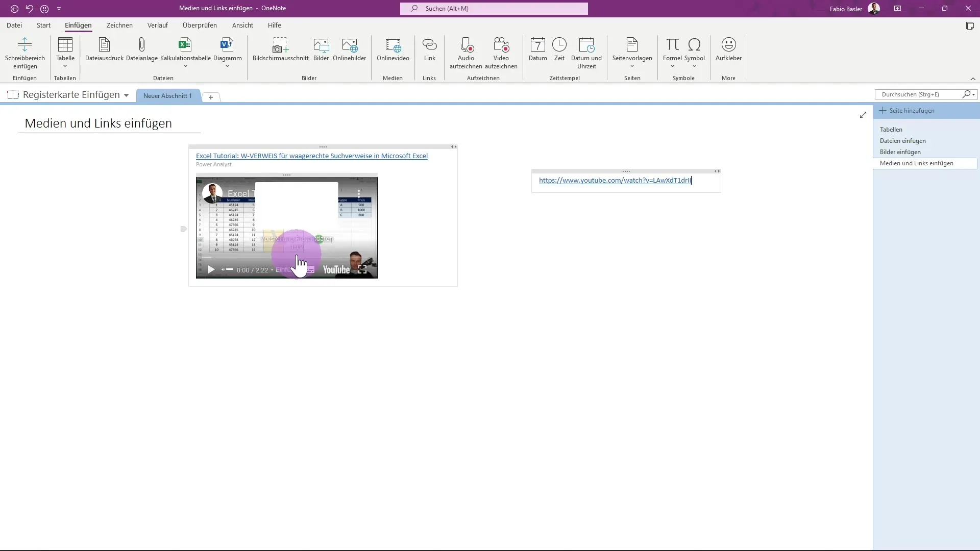
Task: Open the video's three-dot more menu
Action: pyautogui.click(x=359, y=193)
